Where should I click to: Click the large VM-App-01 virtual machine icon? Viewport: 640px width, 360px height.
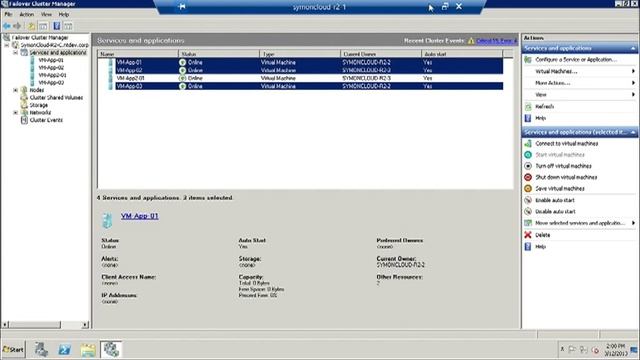(107, 220)
